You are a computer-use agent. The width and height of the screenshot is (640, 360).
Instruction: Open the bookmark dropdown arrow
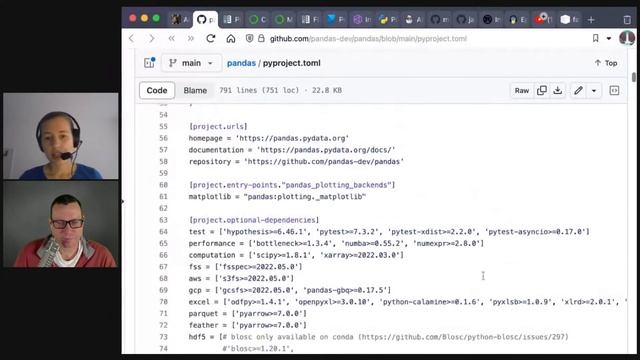coord(609,38)
